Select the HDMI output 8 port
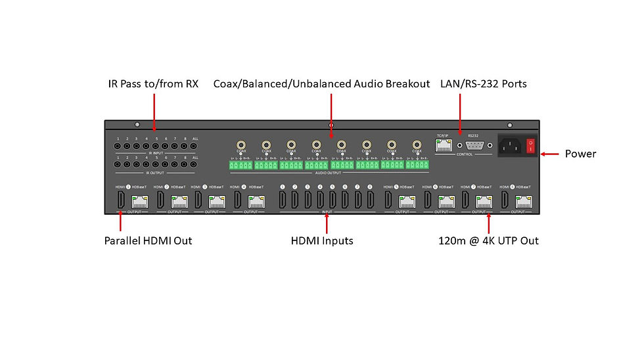 point(505,200)
